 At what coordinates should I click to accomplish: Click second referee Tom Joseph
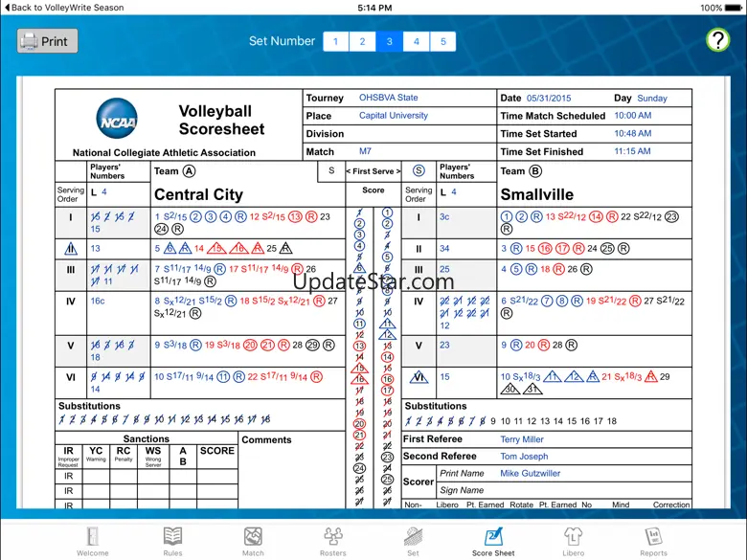[x=524, y=457]
